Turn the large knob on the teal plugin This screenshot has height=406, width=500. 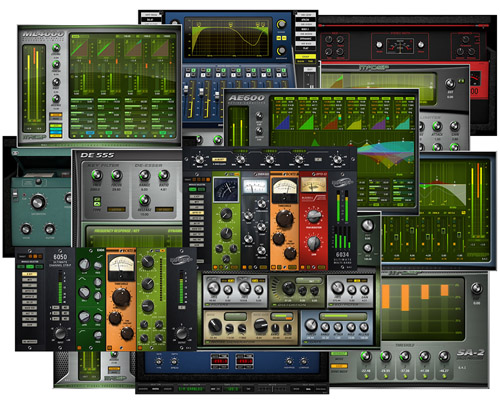coord(38,201)
